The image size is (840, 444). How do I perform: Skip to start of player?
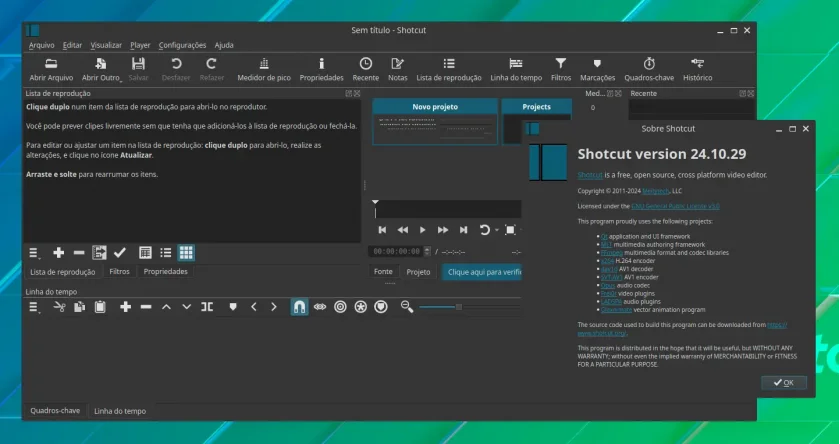click(382, 230)
